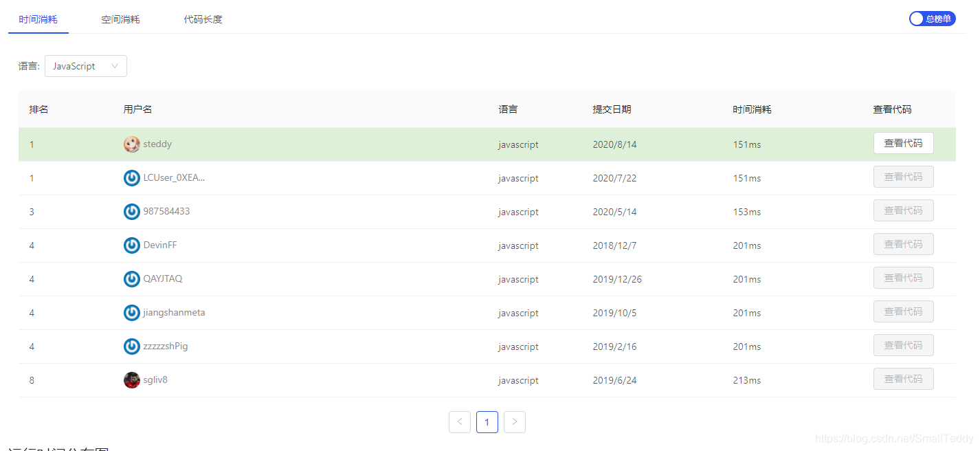Click QAYJTAQ's avatar icon
The image size is (980, 451).
[131, 278]
